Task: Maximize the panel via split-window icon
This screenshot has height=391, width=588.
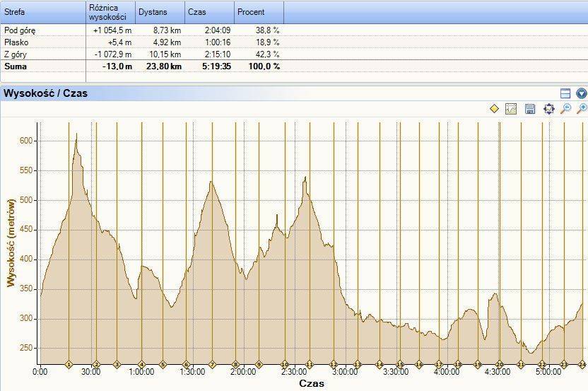Action: pyautogui.click(x=565, y=93)
